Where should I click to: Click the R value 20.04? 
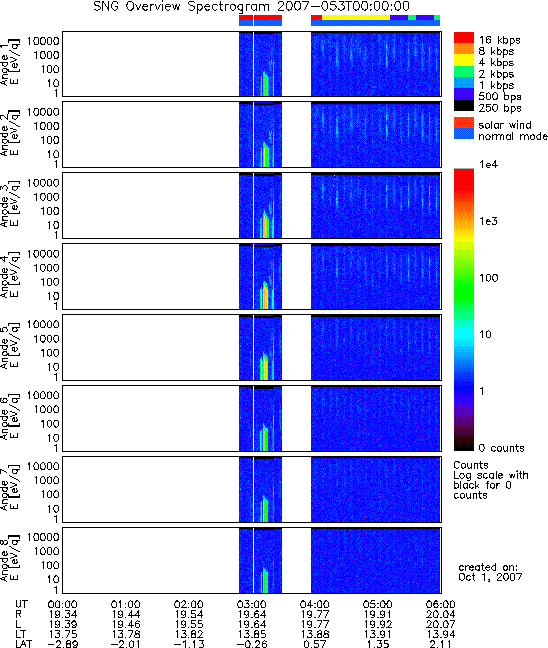click(441, 615)
